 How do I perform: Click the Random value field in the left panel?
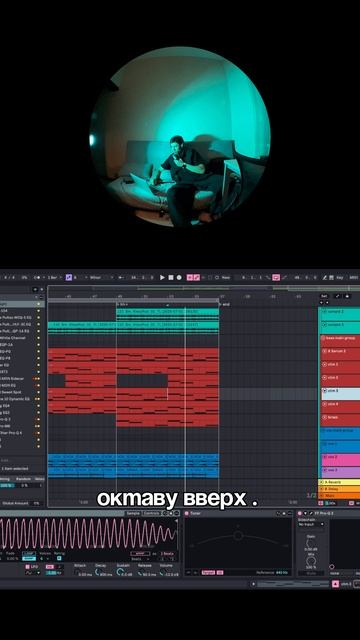pyautogui.click(x=24, y=485)
